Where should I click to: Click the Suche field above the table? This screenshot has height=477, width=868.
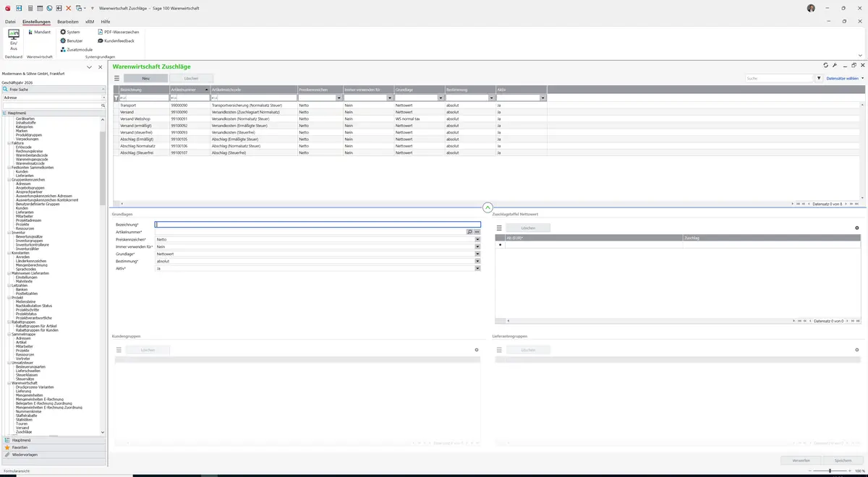tap(780, 78)
